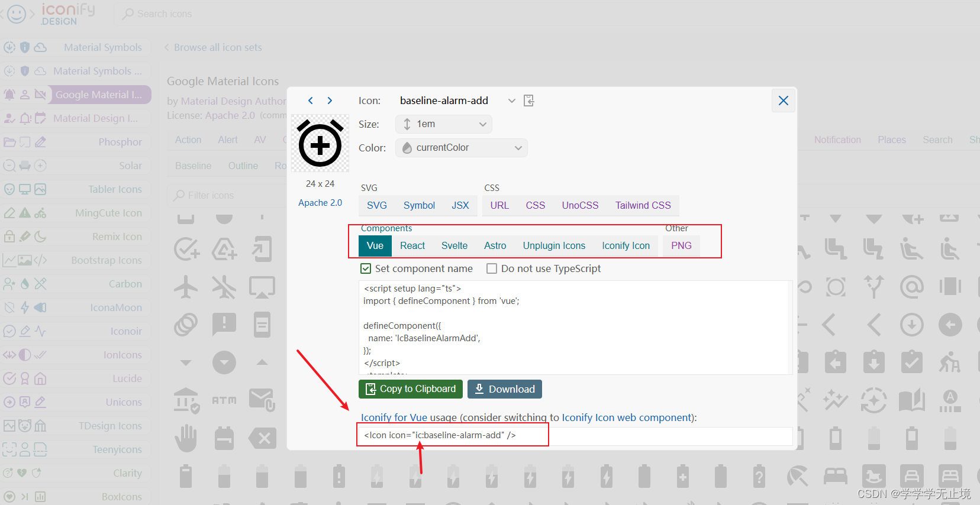This screenshot has width=980, height=505.
Task: Select the Vue component tab
Action: (375, 245)
